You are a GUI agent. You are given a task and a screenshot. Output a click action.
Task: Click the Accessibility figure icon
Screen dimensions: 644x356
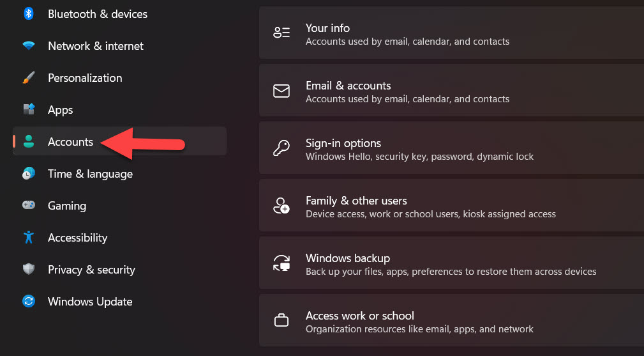[28, 238]
